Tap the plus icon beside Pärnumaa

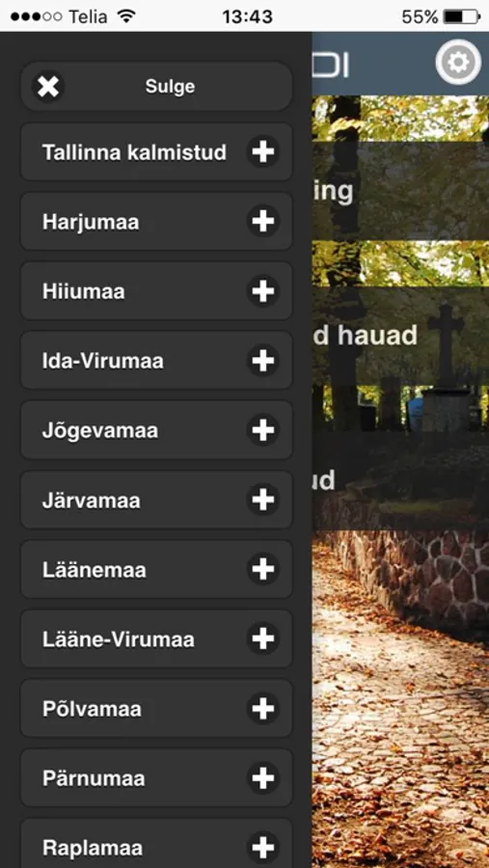[x=263, y=778]
